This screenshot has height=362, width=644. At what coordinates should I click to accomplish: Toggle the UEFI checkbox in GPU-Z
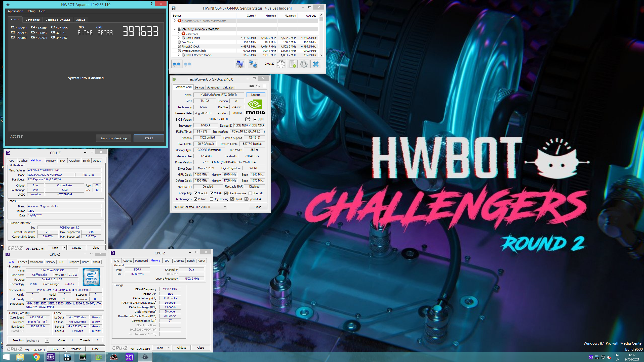click(x=255, y=119)
